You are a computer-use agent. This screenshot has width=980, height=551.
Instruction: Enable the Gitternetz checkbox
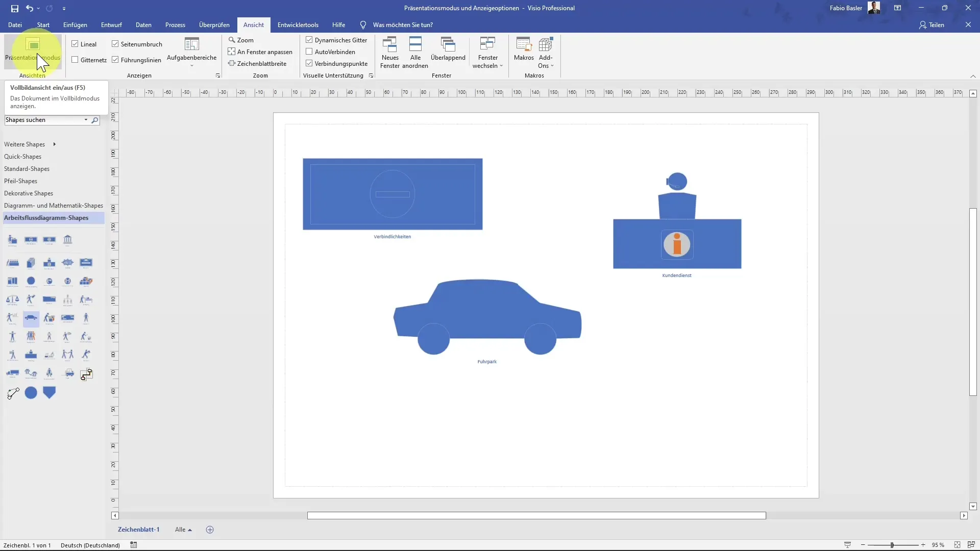pyautogui.click(x=75, y=60)
